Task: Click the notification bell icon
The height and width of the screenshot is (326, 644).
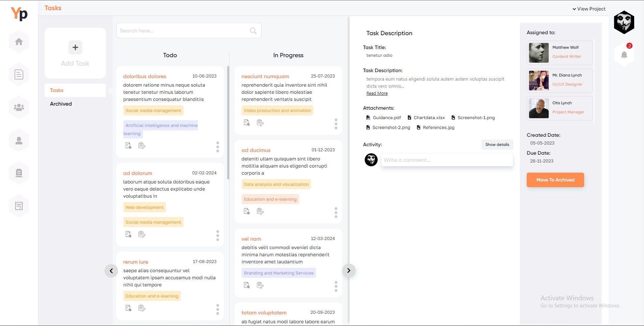Action: point(624,55)
